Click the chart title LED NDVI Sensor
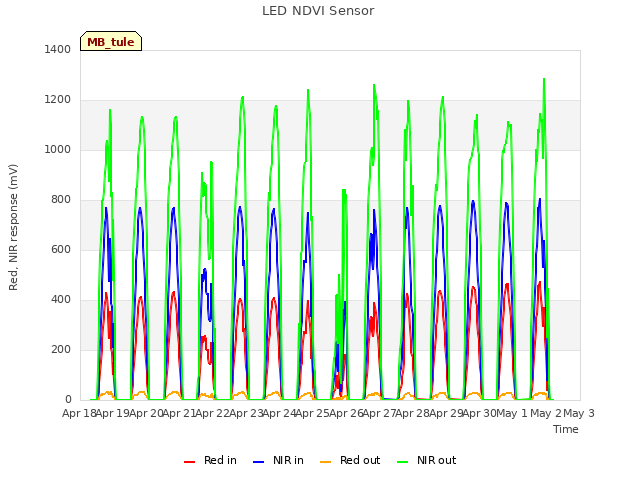 318,11
